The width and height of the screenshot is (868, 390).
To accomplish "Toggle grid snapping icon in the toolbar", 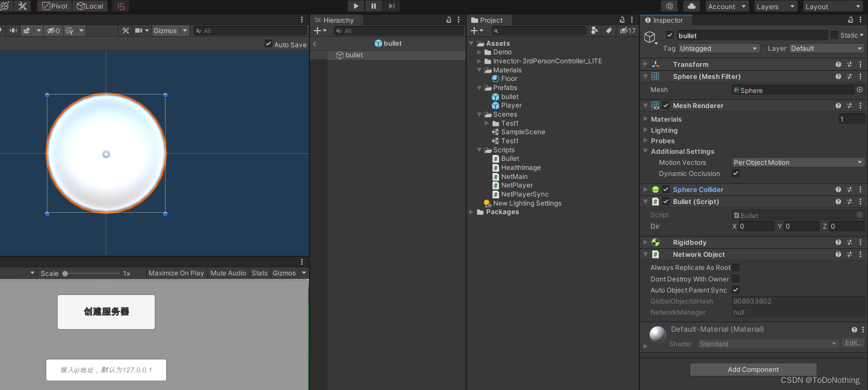I will 121,6.
